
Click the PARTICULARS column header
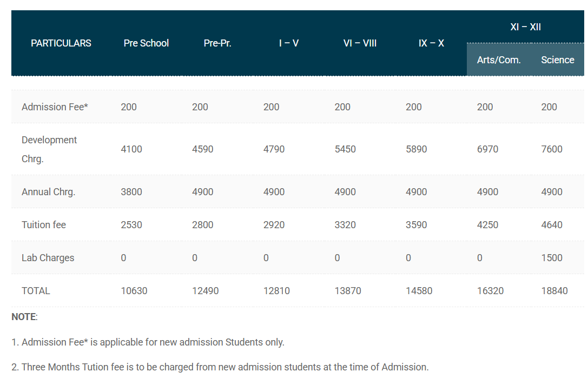point(61,43)
